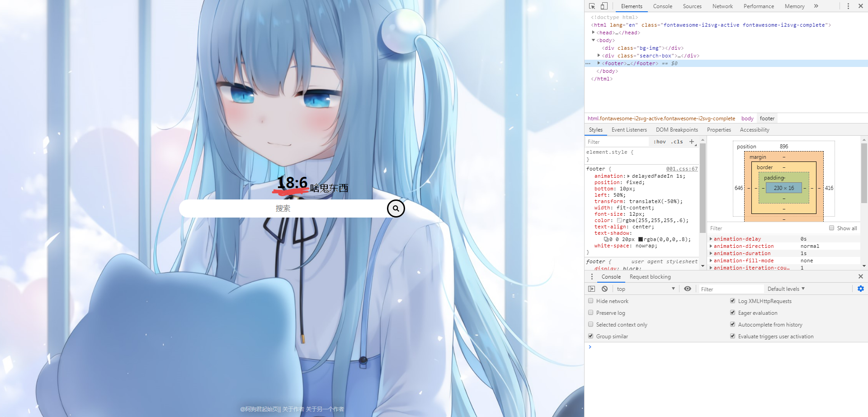Select the bg-img div node

642,48
